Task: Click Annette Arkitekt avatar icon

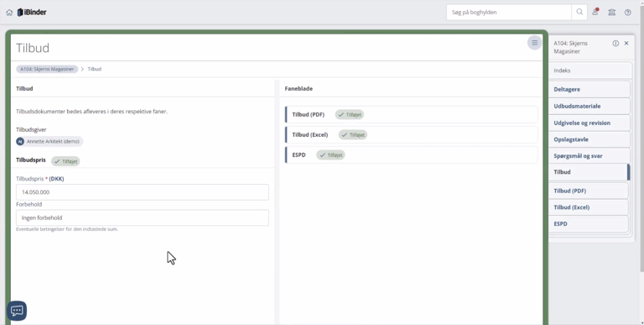Action: pos(20,142)
